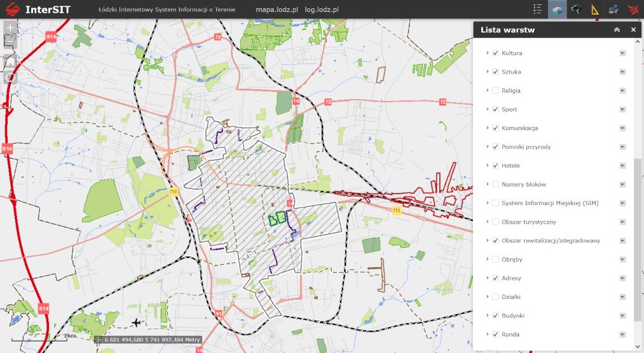Viewport: 644px width, 353px height.
Task: Open the log.lodz.pl link
Action: [321, 10]
